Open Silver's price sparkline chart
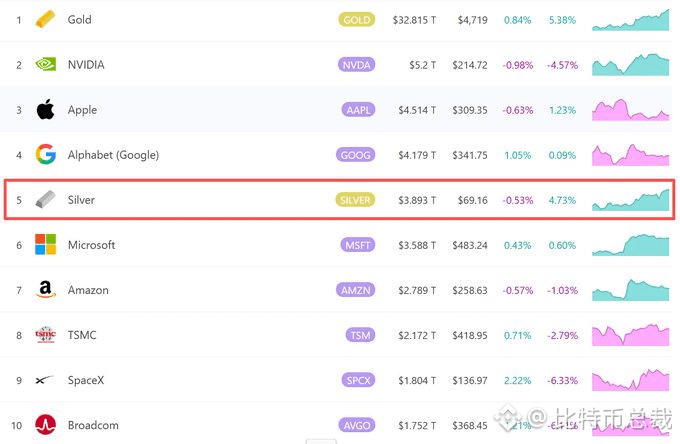The image size is (680, 444). tap(631, 200)
